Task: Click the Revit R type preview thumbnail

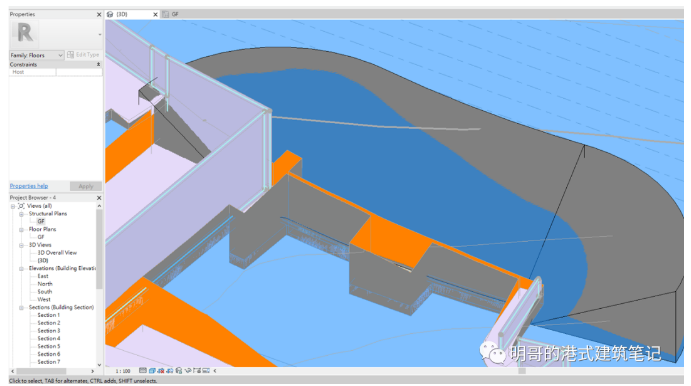Action: click(x=25, y=33)
